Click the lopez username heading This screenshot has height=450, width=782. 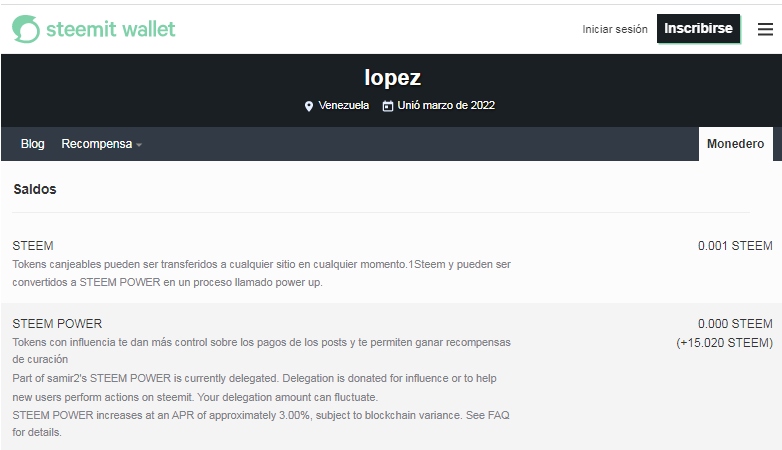[392, 77]
